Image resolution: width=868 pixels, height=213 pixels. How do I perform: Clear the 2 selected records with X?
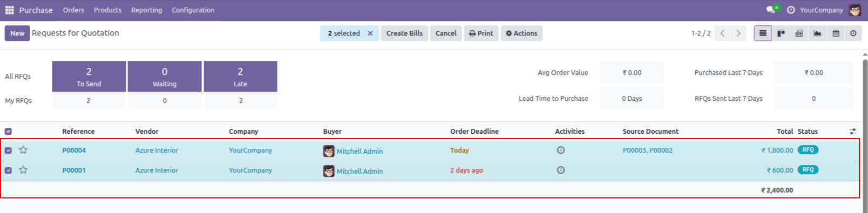click(370, 33)
